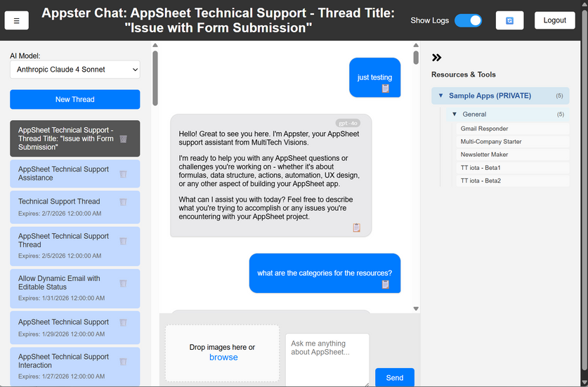Viewport: 588px width, 387px height.
Task: Collapse the Resources & Tools panel with double chevron
Action: pos(436,58)
